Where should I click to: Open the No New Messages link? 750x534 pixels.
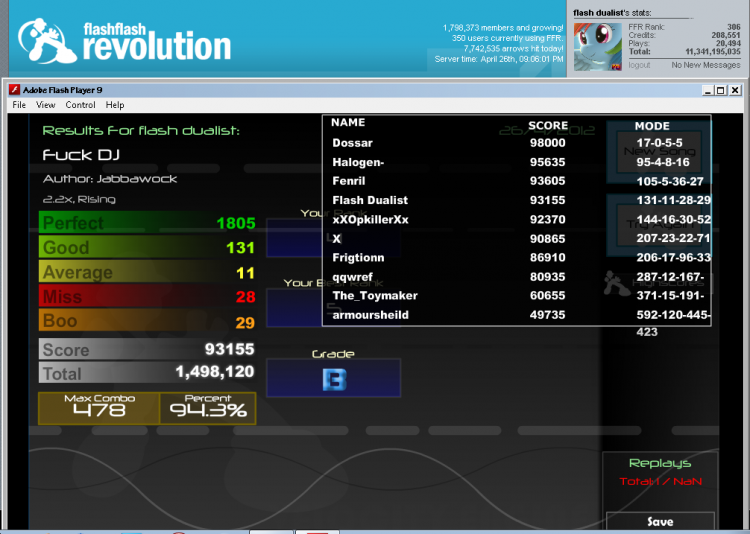(x=706, y=65)
